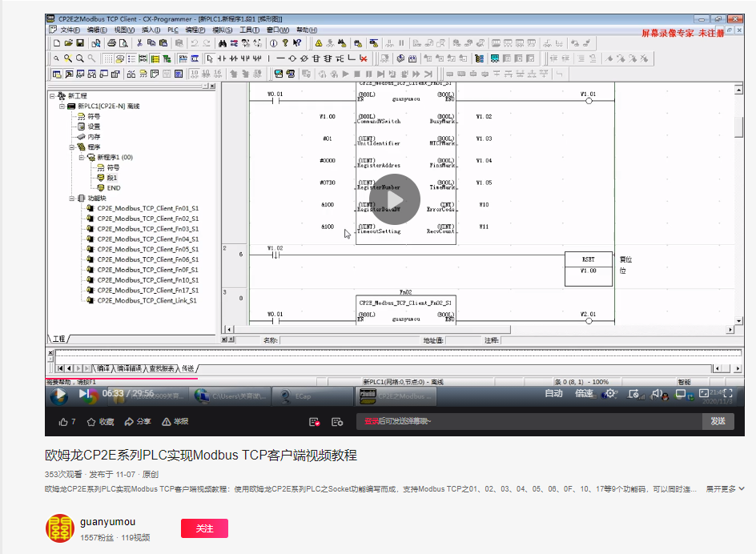The width and height of the screenshot is (756, 554).
Task: Click the 收藏 favorite button
Action: coord(100,422)
